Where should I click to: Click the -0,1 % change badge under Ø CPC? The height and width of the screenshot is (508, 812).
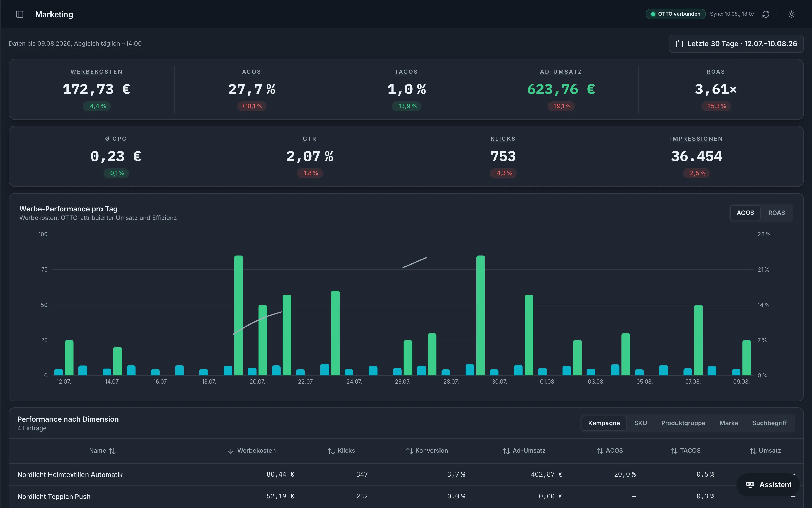pyautogui.click(x=116, y=173)
